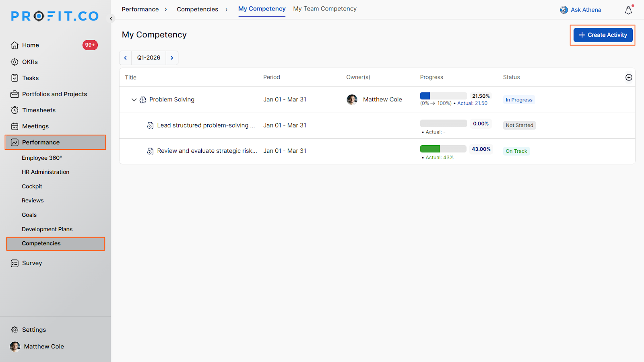This screenshot has width=644, height=362.
Task: Go to Meetings in the sidebar
Action: pyautogui.click(x=35, y=126)
